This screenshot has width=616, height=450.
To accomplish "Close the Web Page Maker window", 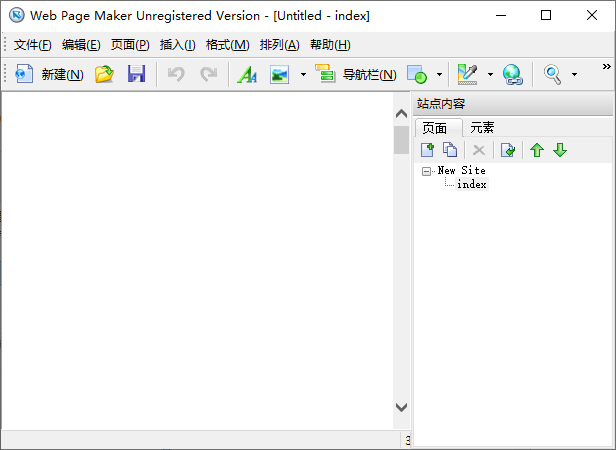I will (592, 16).
